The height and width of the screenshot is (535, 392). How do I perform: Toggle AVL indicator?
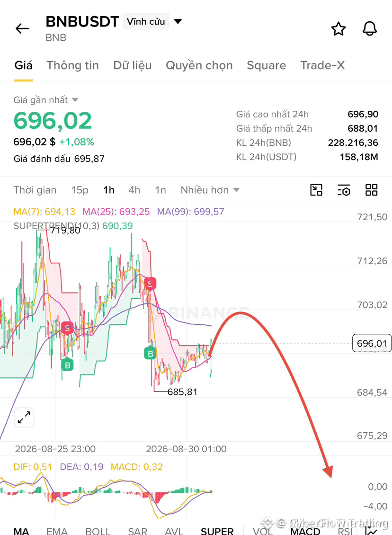click(x=174, y=531)
